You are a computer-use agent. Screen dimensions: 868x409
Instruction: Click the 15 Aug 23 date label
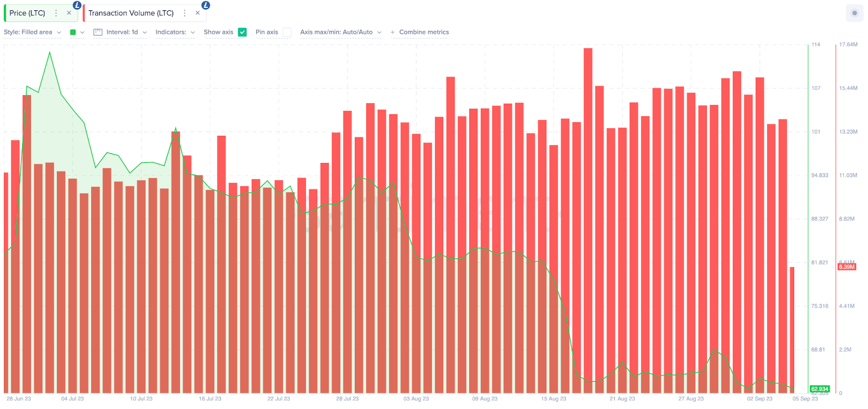553,399
